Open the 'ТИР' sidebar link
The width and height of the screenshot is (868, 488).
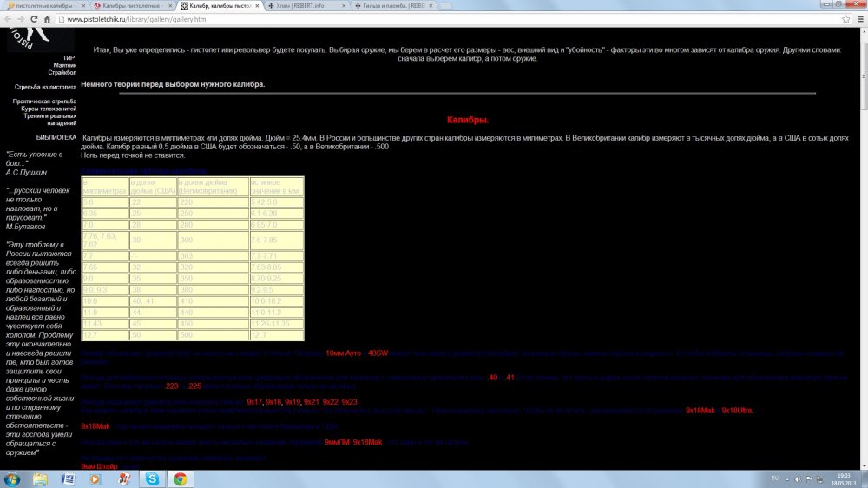point(69,57)
